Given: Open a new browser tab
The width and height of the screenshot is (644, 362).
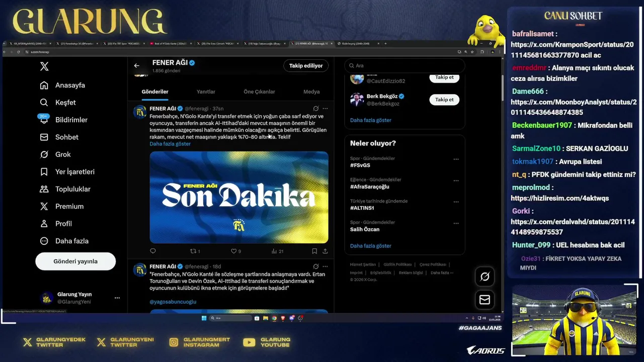Looking at the screenshot, I should pyautogui.click(x=385, y=44).
